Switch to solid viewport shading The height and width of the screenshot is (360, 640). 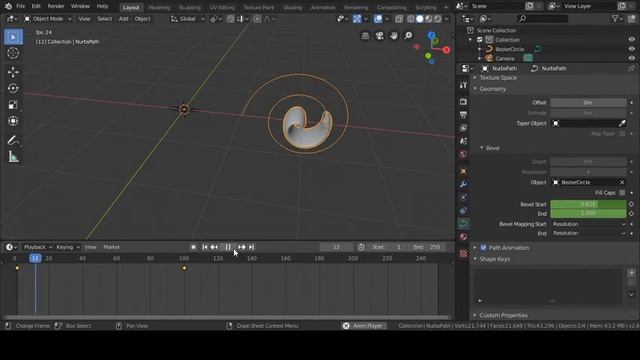[x=420, y=19]
